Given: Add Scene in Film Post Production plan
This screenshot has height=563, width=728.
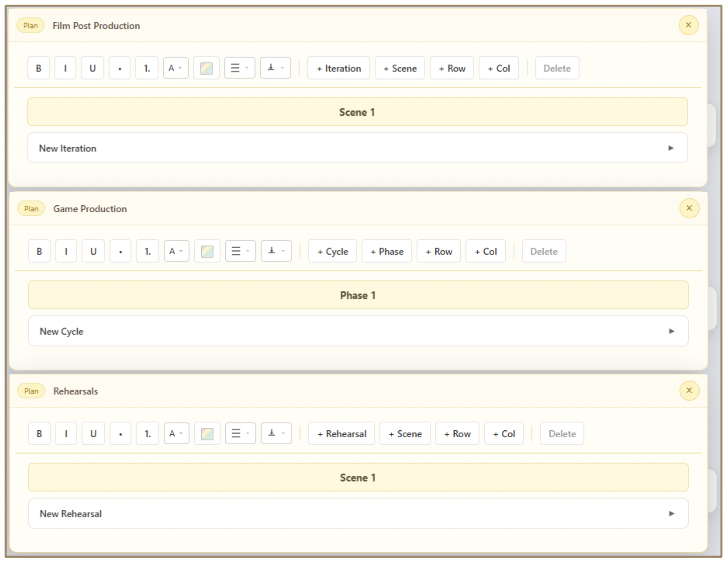Looking at the screenshot, I should (x=400, y=68).
